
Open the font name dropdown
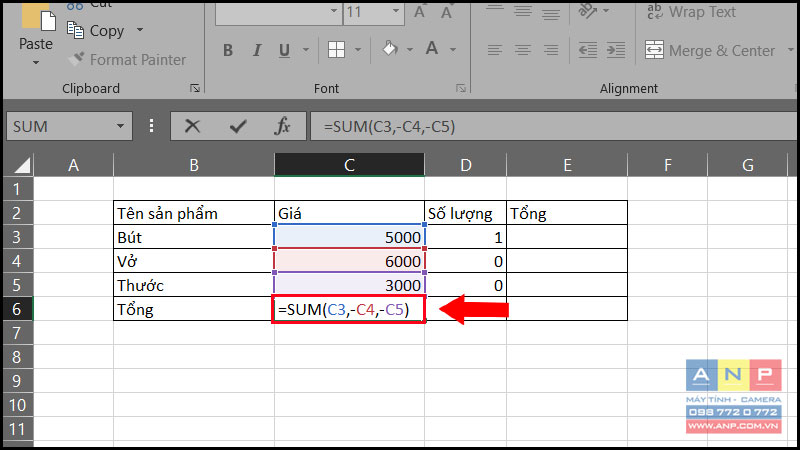(x=334, y=11)
